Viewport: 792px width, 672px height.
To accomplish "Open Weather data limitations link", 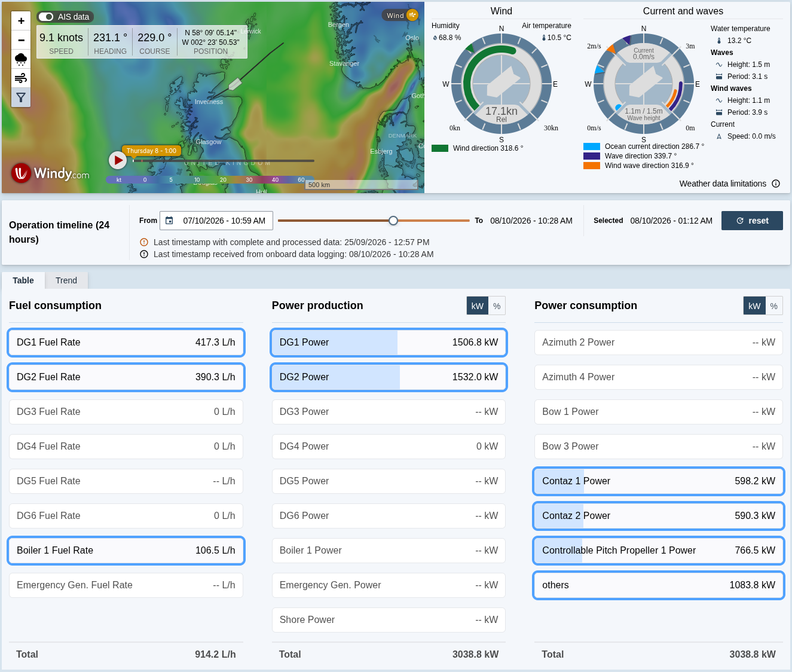I will (723, 184).
